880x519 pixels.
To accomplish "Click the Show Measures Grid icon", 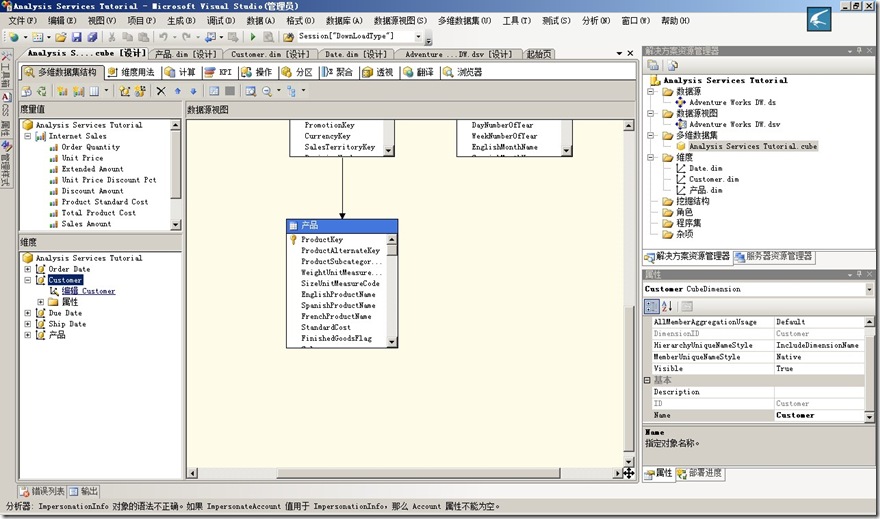I will coord(94,91).
